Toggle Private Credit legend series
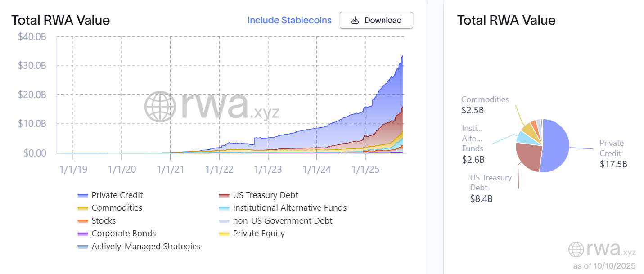Image resolution: width=644 pixels, height=274 pixels. [117, 195]
